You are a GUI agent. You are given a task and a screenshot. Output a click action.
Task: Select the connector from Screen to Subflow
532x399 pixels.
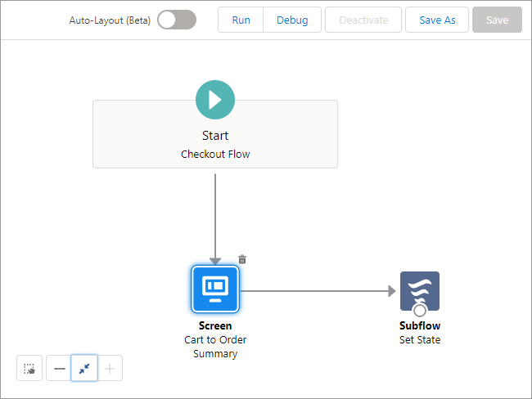coord(315,290)
